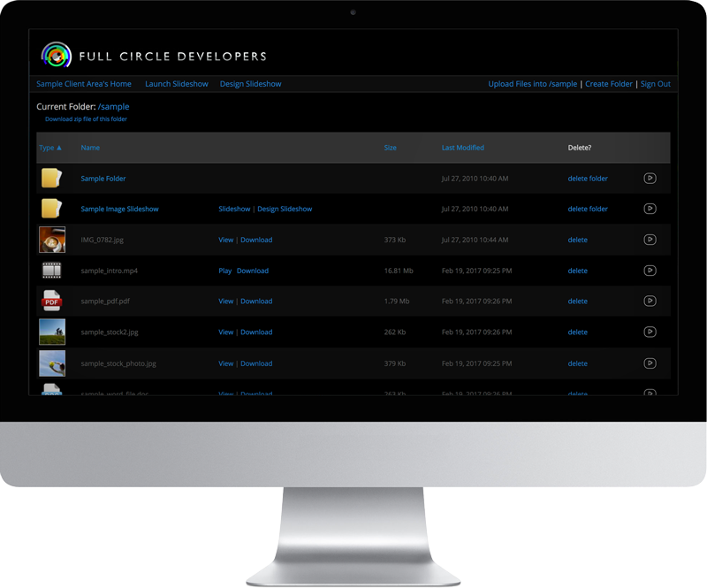Screen dimensions: 707x588
Task: Open the IMG_0782.jpg coffee thumbnail
Action: click(52, 240)
